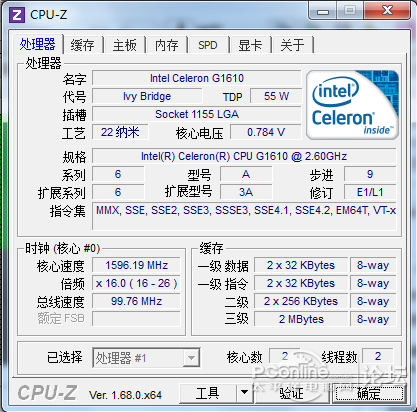Open the 关于 tab
The height and width of the screenshot is (412, 417).
(x=292, y=45)
